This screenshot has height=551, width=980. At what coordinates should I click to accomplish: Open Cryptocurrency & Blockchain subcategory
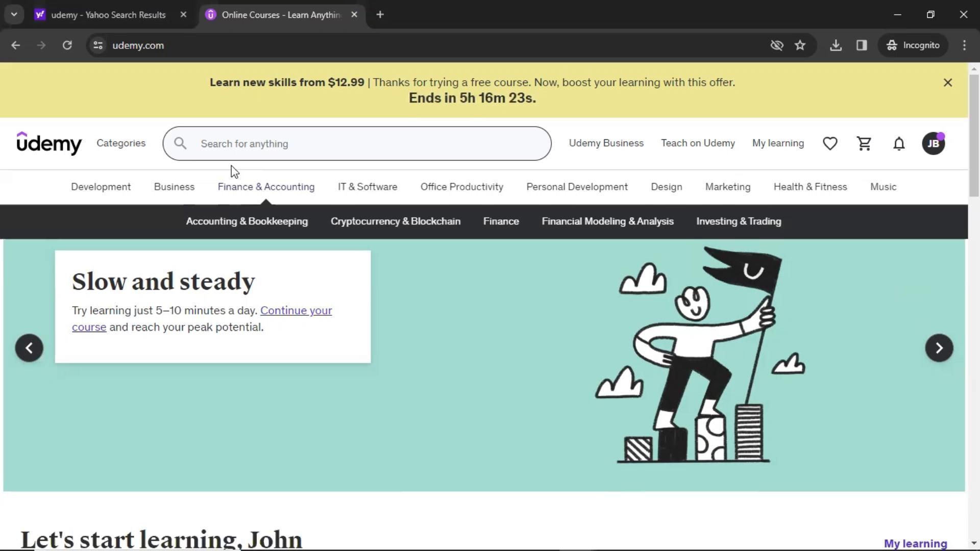[x=395, y=221]
